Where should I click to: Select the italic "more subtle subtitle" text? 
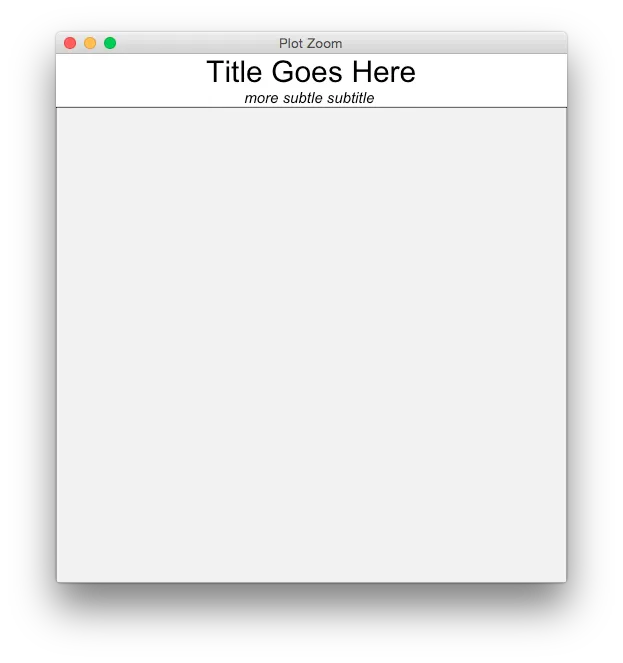click(x=309, y=98)
